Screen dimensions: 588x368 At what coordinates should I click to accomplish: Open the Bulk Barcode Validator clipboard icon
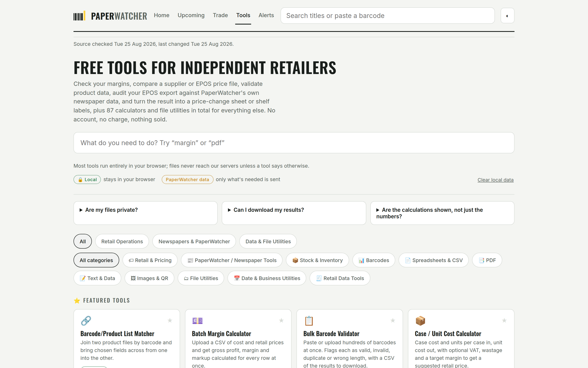pyautogui.click(x=309, y=321)
